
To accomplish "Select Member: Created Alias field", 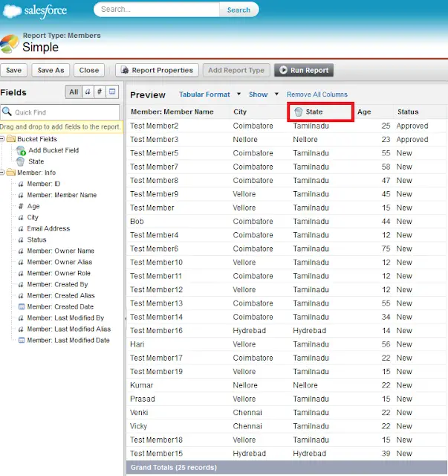I will click(x=61, y=295).
